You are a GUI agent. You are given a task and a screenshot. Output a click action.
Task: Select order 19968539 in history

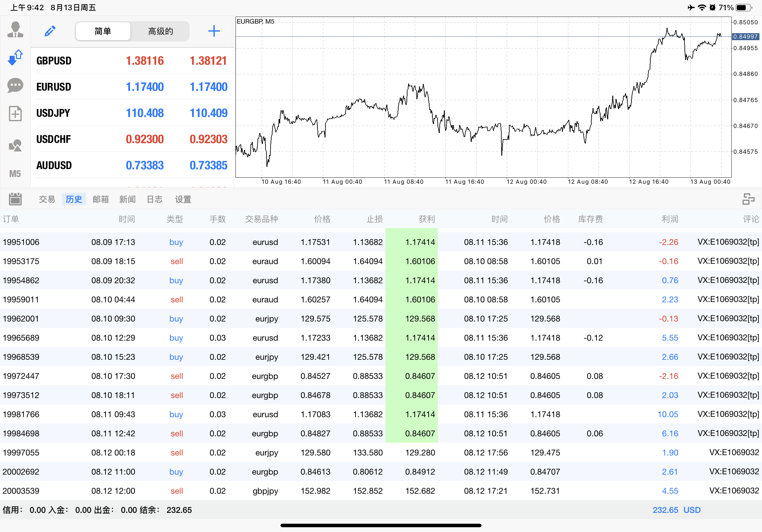(381, 357)
